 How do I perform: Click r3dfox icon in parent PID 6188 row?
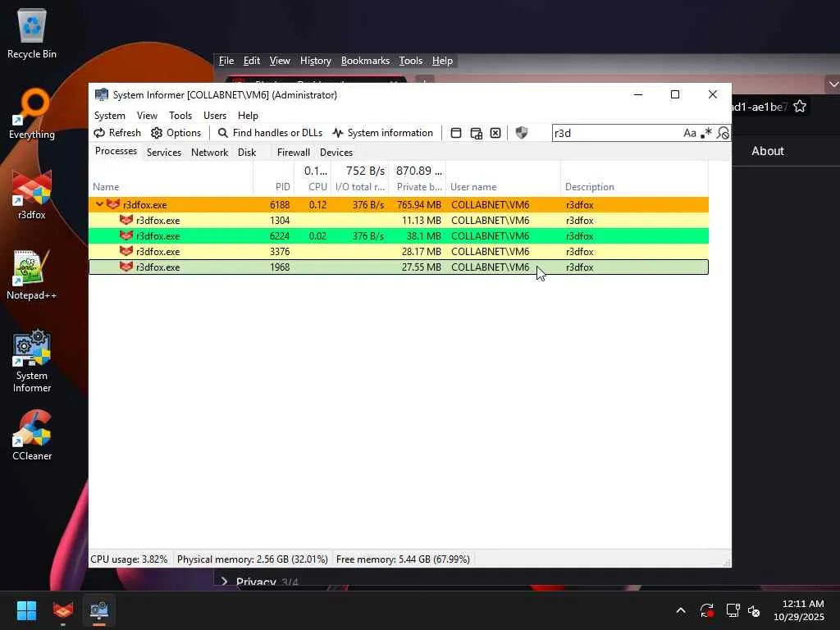pos(113,204)
